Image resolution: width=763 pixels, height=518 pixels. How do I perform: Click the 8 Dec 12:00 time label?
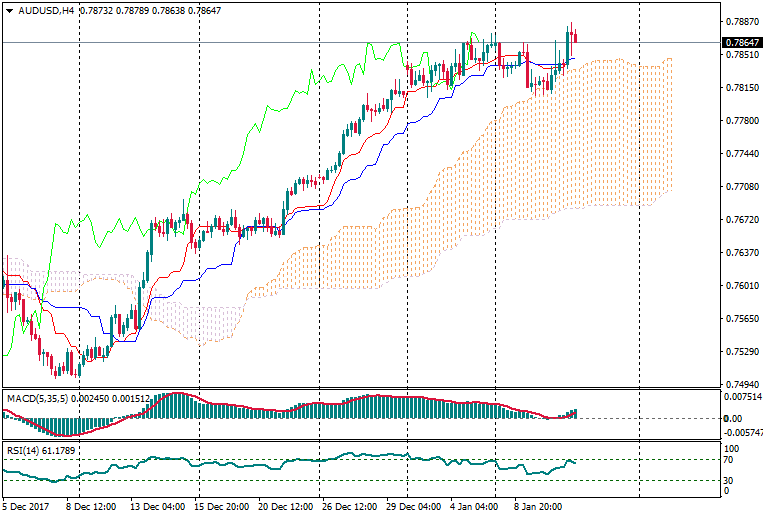click(88, 506)
